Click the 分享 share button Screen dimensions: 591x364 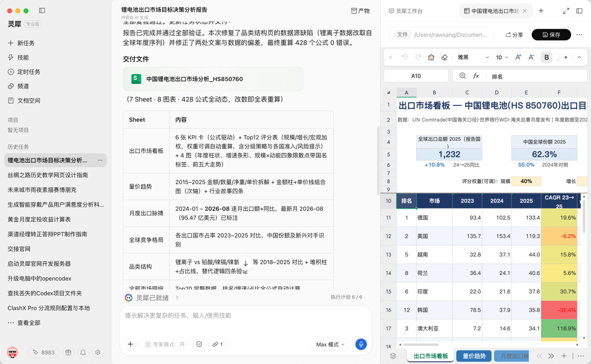coord(514,35)
